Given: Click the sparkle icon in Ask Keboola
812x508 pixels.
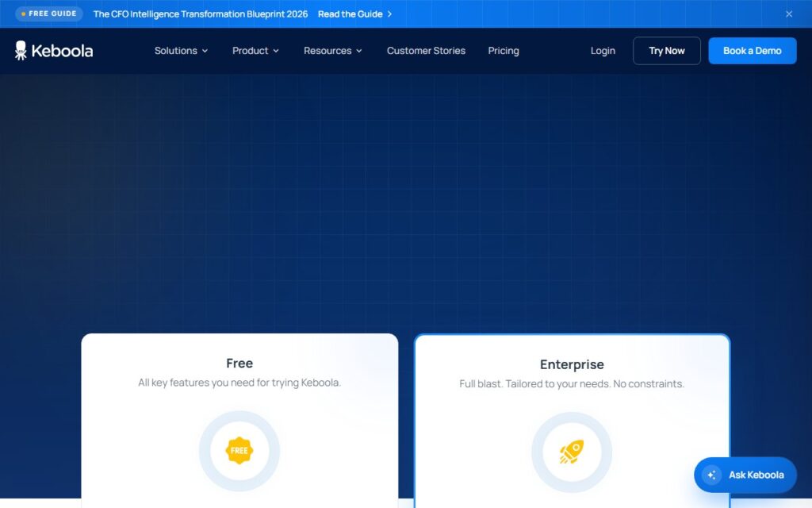Looking at the screenshot, I should pos(711,475).
